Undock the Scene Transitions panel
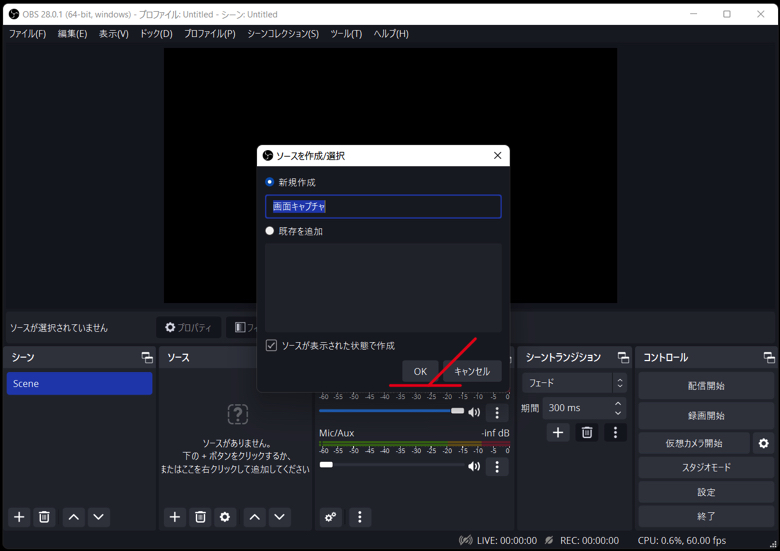The width and height of the screenshot is (780, 551). tap(623, 357)
